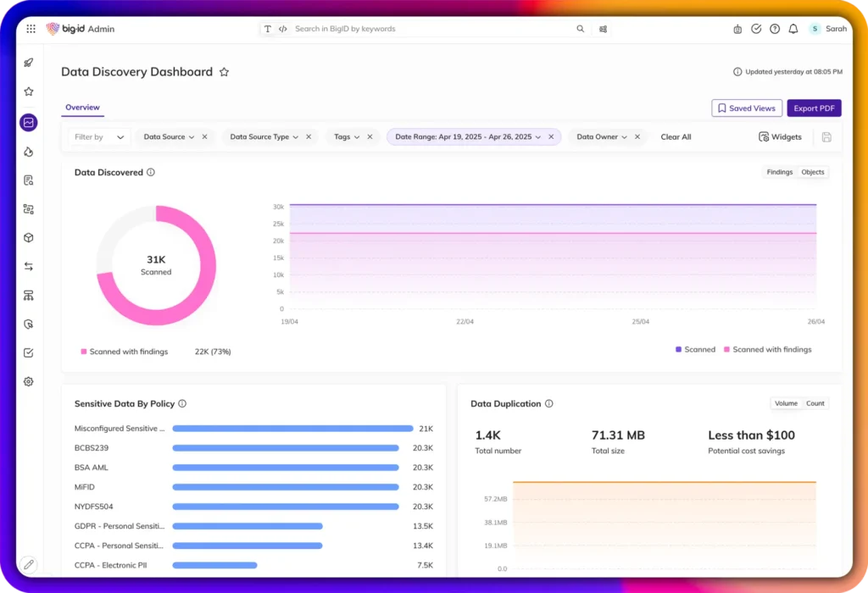868x593 pixels.
Task: Click the rocket icon in the left sidebar
Action: [x=29, y=63]
